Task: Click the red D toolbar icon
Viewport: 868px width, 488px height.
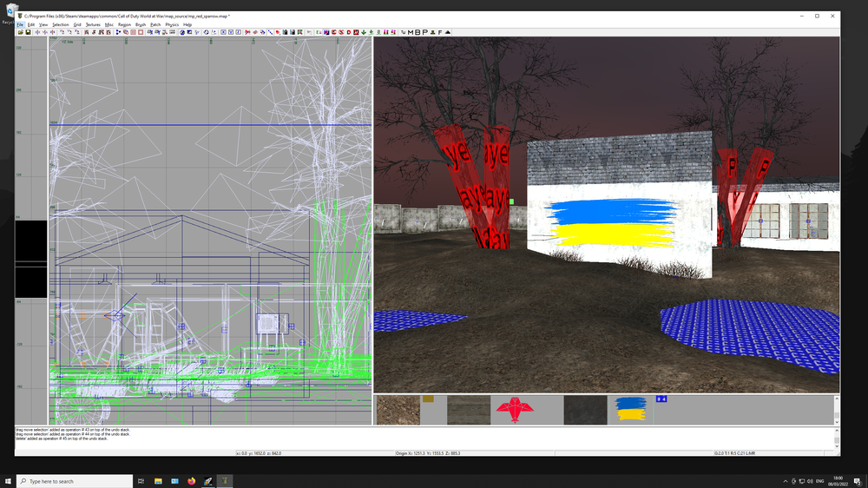Action: click(349, 32)
